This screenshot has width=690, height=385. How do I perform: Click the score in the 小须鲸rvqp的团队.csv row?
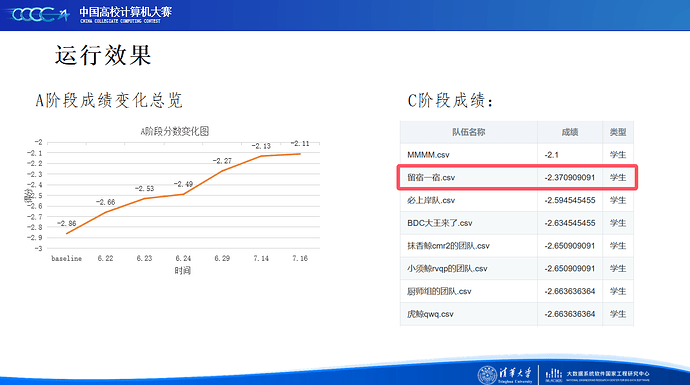570,268
